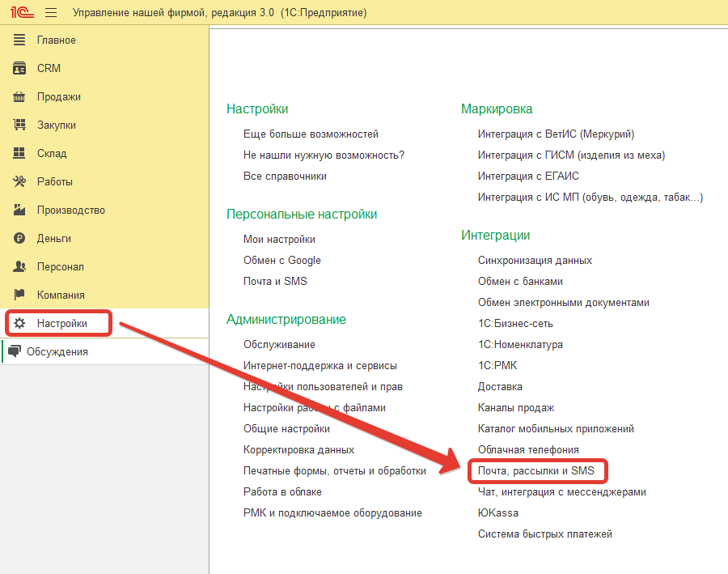Open 1С:Номенклатура

(520, 344)
